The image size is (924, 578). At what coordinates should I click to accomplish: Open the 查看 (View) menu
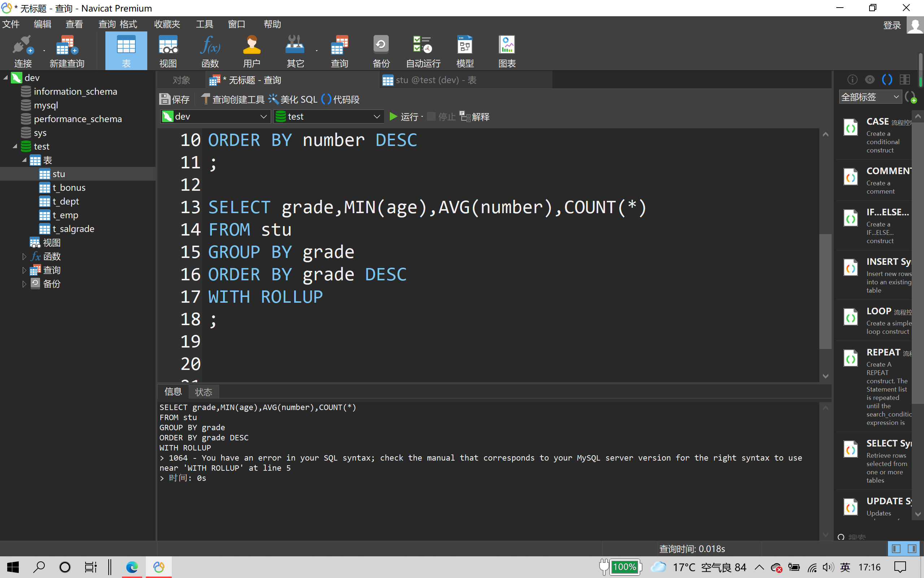pyautogui.click(x=74, y=24)
